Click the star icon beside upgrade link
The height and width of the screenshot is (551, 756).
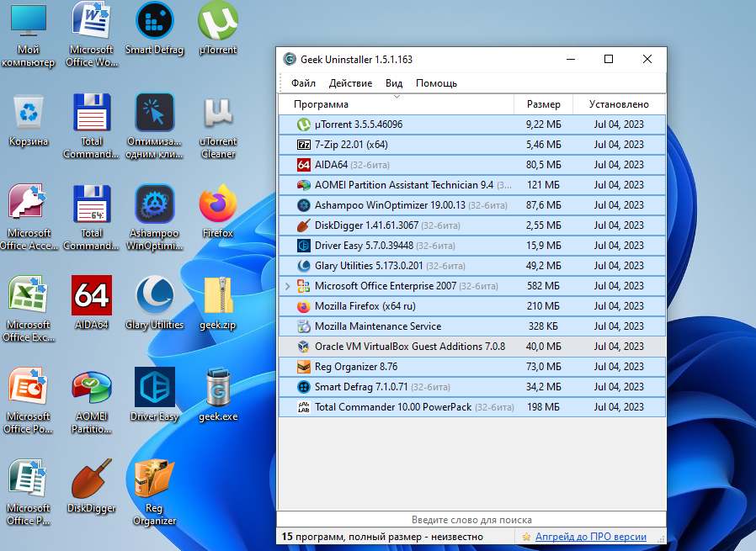coord(526,537)
